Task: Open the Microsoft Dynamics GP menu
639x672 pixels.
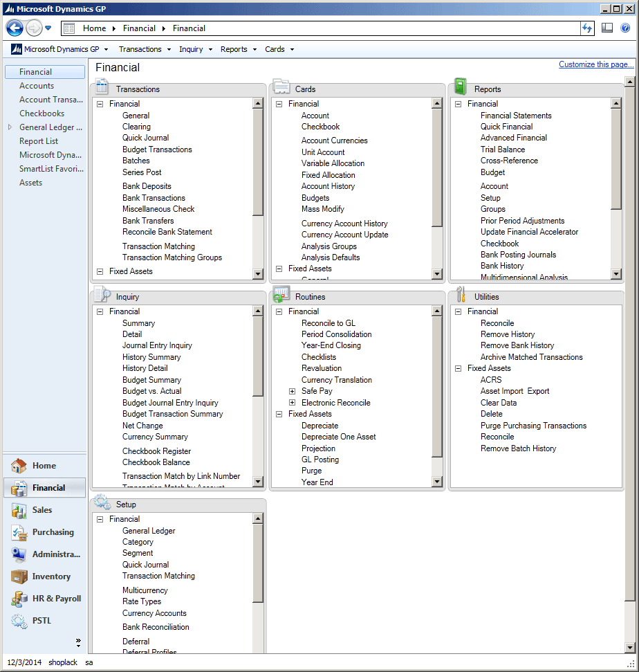Action: click(62, 49)
